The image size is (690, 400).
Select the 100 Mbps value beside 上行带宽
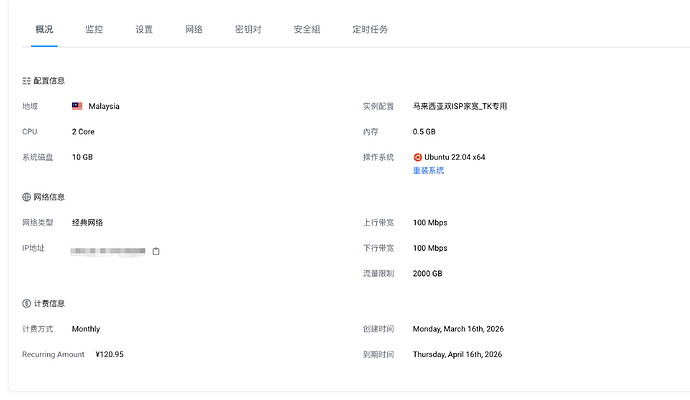430,223
